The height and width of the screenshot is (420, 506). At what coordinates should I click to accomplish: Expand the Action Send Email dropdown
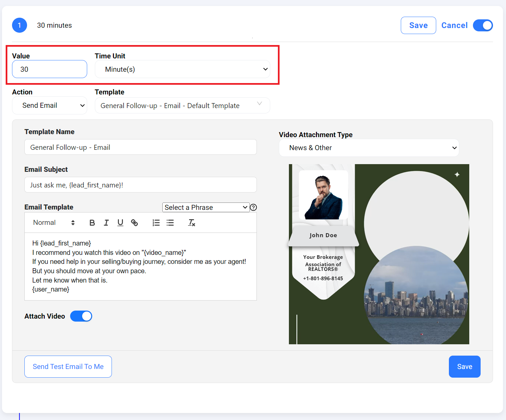[x=49, y=105]
